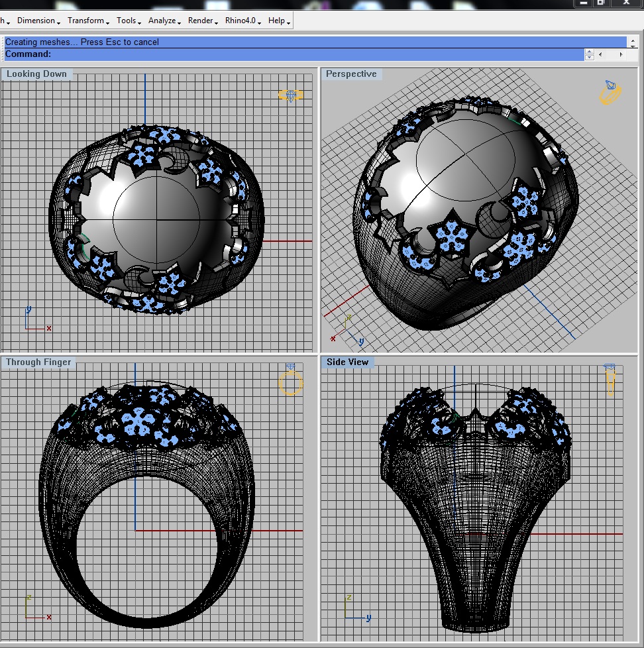
Task: Select the center gem sphere in Perspective viewport
Action: [x=466, y=161]
